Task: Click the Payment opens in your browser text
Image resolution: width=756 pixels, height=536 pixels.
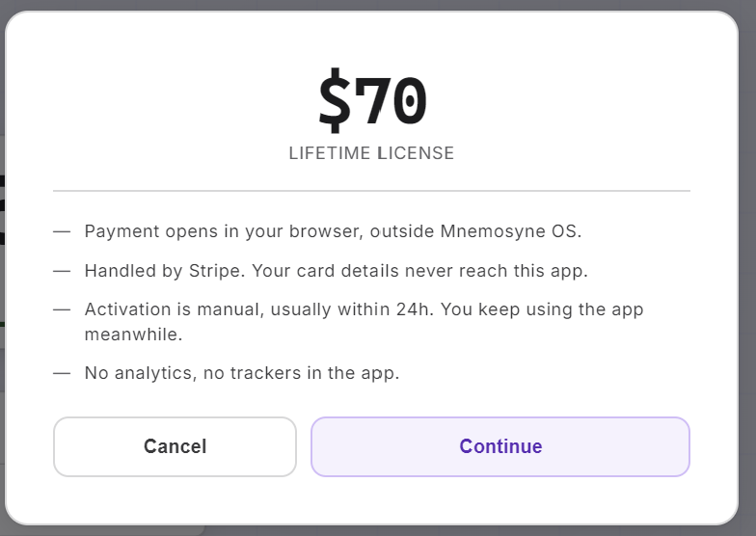Action: pyautogui.click(x=224, y=231)
